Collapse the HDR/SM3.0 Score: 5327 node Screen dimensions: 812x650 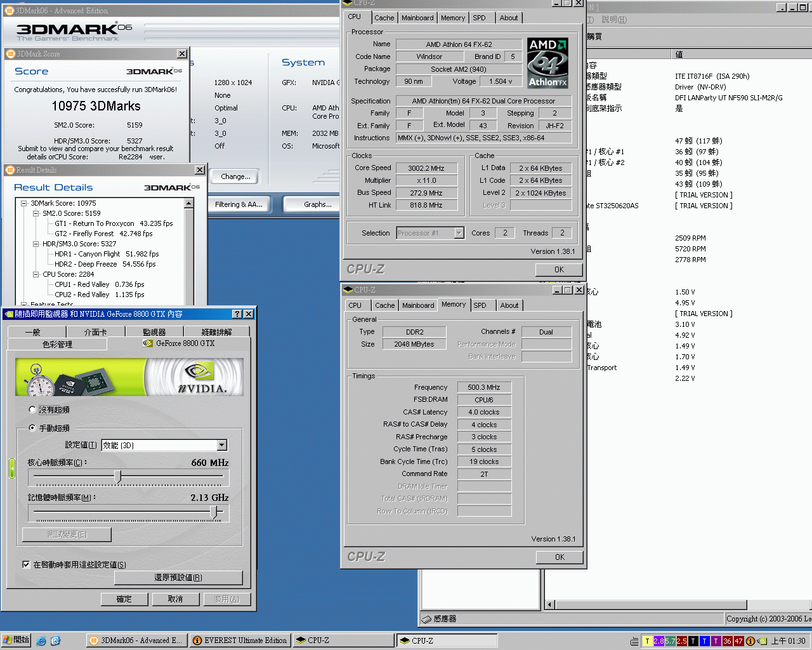pos(36,244)
